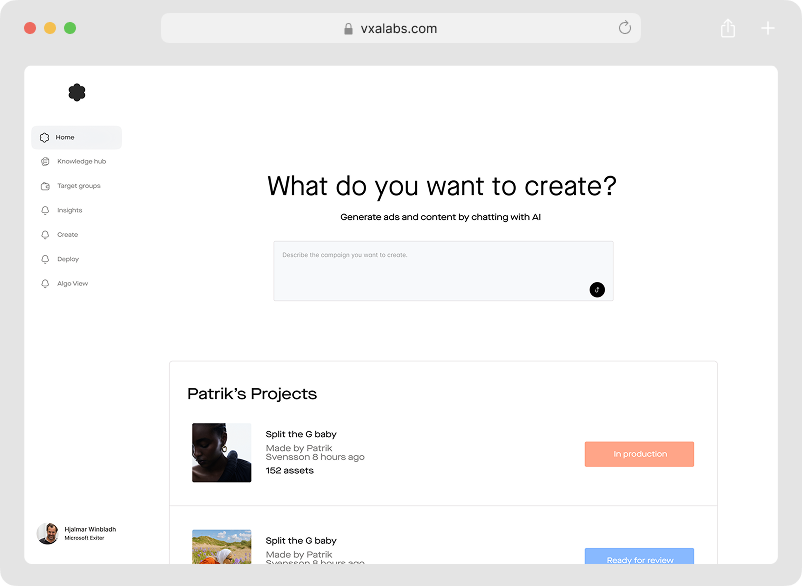This screenshot has width=802, height=586.
Task: Click the VXA flower logo
Action: (x=77, y=93)
